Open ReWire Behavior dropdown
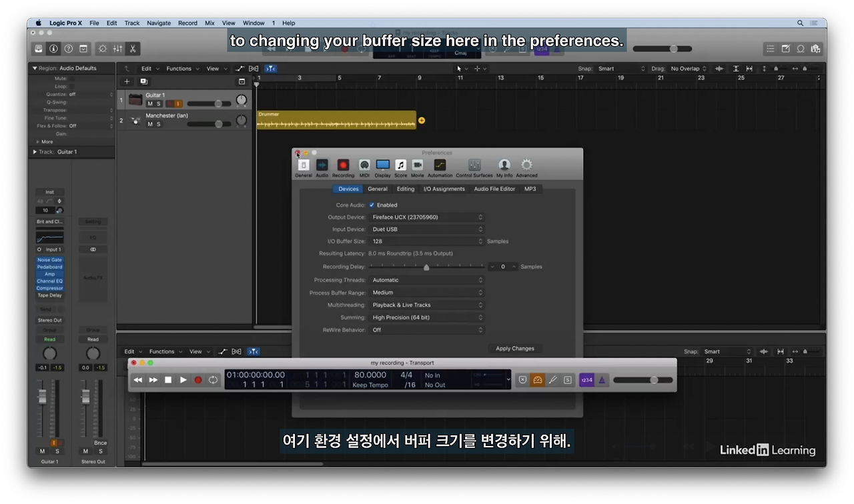854x504 pixels. 427,330
